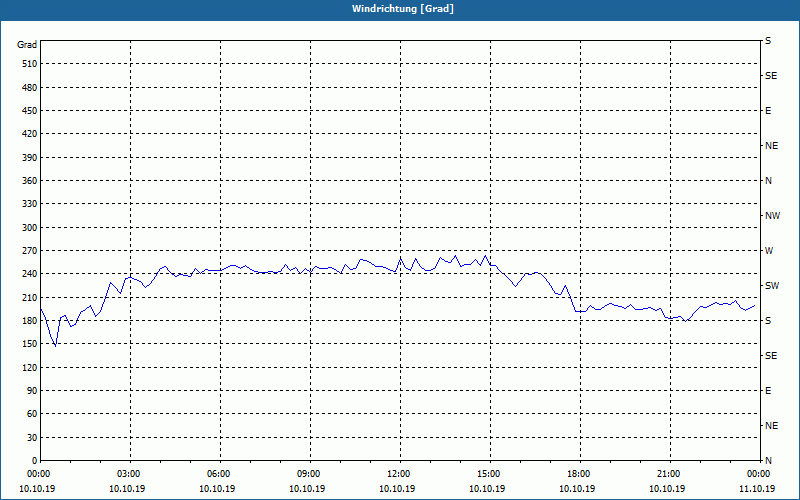The image size is (800, 500).
Task: Select the Grad unit label
Action: tap(27, 45)
